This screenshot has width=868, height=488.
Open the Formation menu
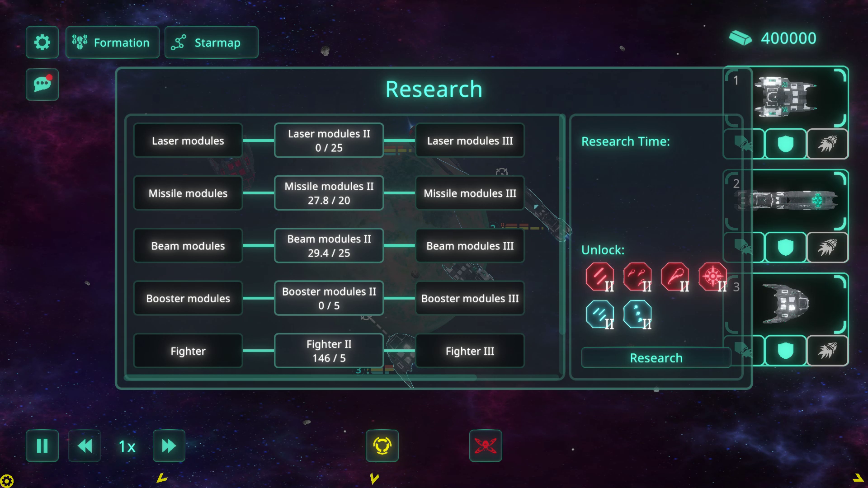coord(113,42)
